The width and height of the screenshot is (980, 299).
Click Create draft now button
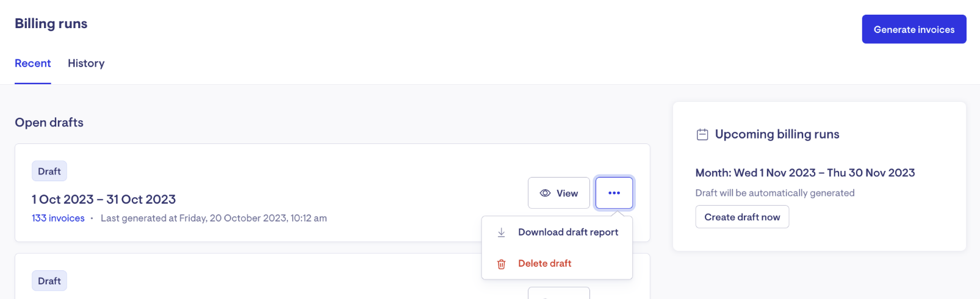tap(742, 217)
